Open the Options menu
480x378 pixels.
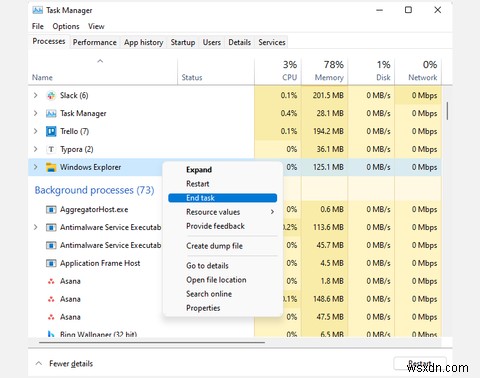(66, 26)
